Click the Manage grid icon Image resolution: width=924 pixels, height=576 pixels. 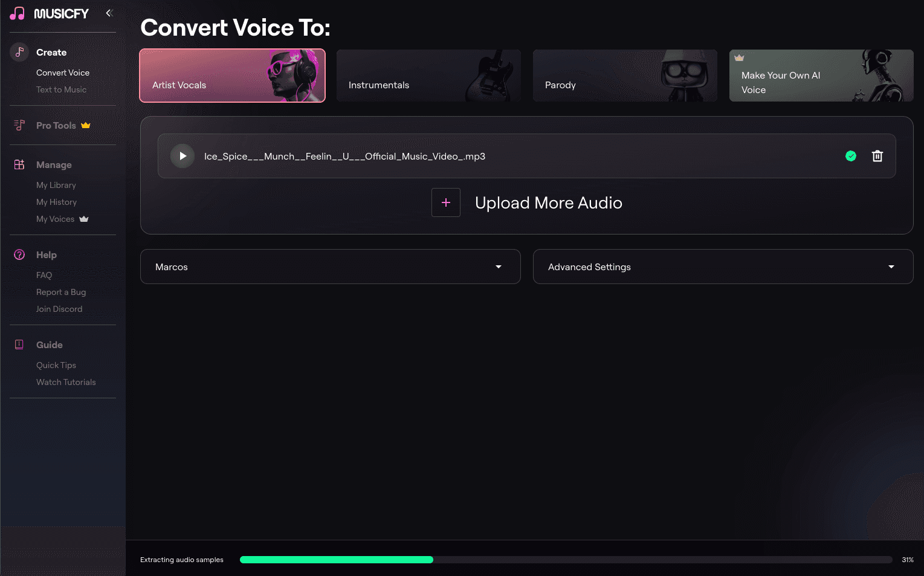(x=19, y=164)
